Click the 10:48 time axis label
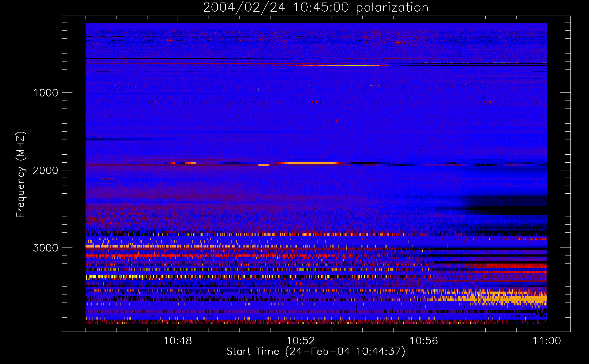 [x=178, y=341]
